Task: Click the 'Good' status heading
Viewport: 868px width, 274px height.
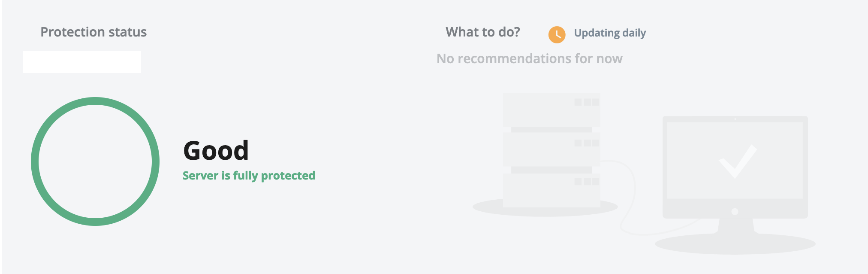Action: click(216, 151)
